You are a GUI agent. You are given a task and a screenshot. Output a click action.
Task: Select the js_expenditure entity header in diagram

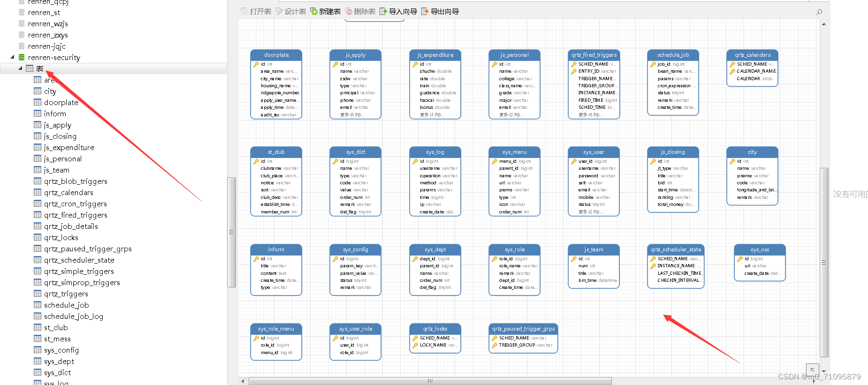435,55
